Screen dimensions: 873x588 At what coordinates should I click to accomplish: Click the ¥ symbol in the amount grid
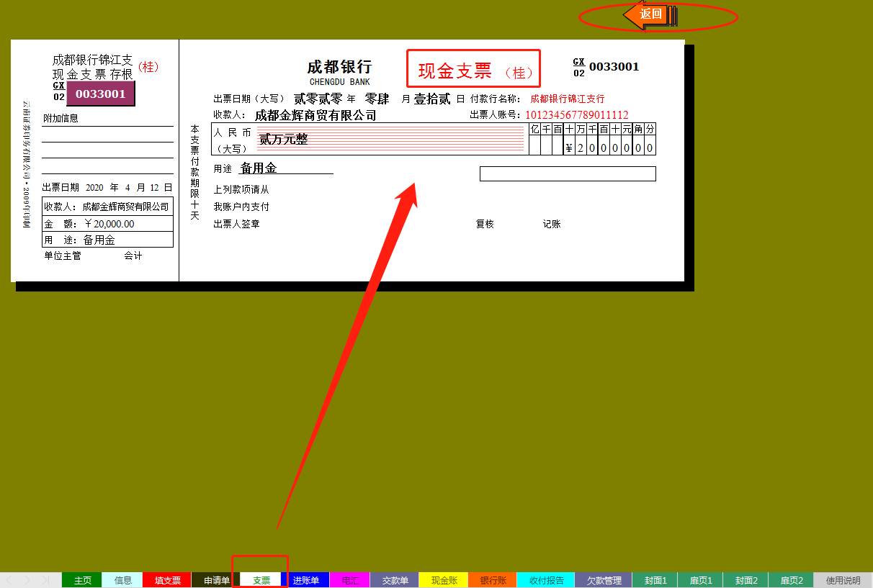point(569,148)
